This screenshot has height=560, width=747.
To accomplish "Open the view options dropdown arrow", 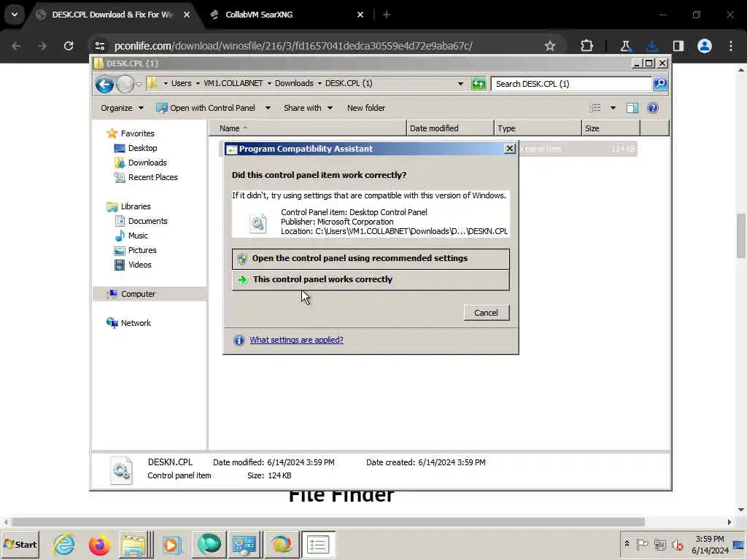I will click(x=613, y=108).
